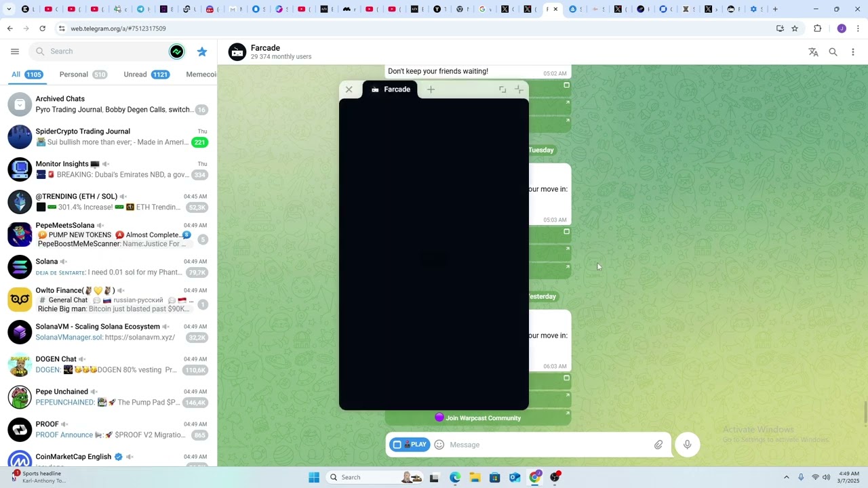This screenshot has width=868, height=488.
Task: Click the Telegram Search field
Action: 108,52
